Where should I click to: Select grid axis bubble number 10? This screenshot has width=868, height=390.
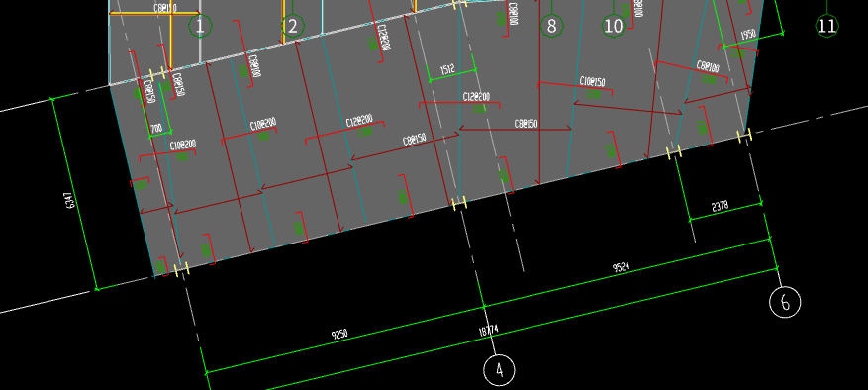coord(614,26)
